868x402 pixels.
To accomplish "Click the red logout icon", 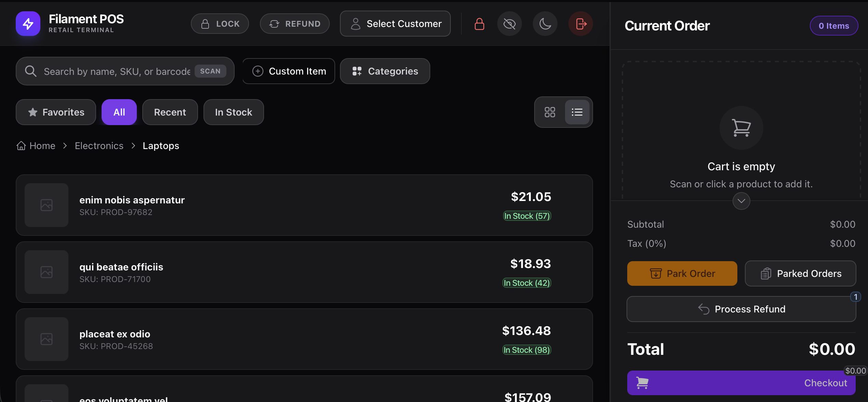I will click(x=581, y=24).
